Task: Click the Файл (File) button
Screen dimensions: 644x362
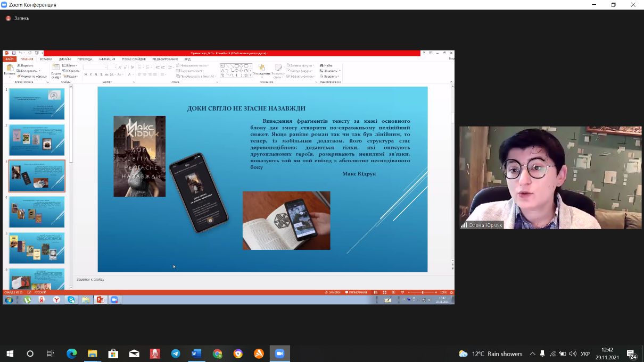Action: click(x=9, y=59)
